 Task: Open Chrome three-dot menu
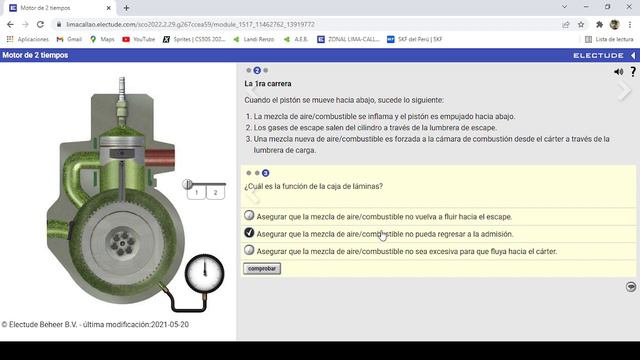pos(630,24)
